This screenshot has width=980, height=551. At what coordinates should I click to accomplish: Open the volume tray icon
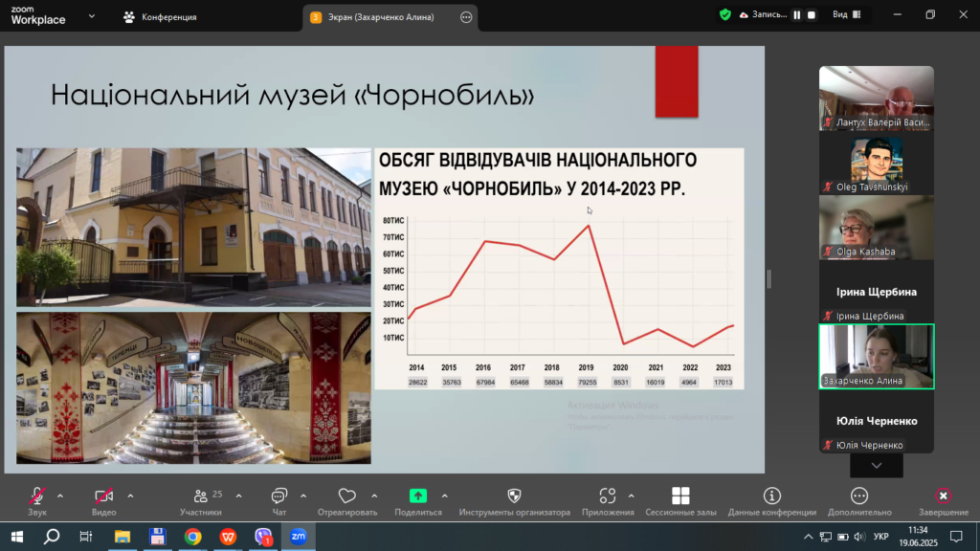pyautogui.click(x=860, y=537)
